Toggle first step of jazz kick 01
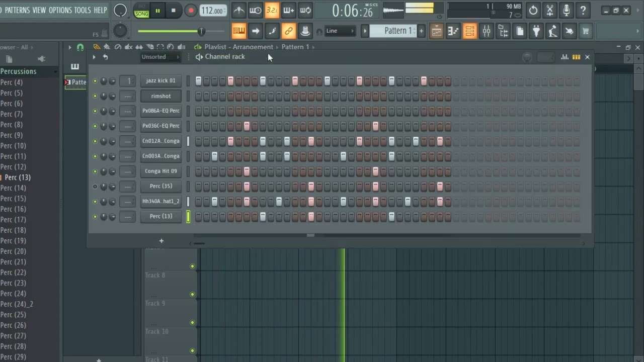 pos(198,81)
